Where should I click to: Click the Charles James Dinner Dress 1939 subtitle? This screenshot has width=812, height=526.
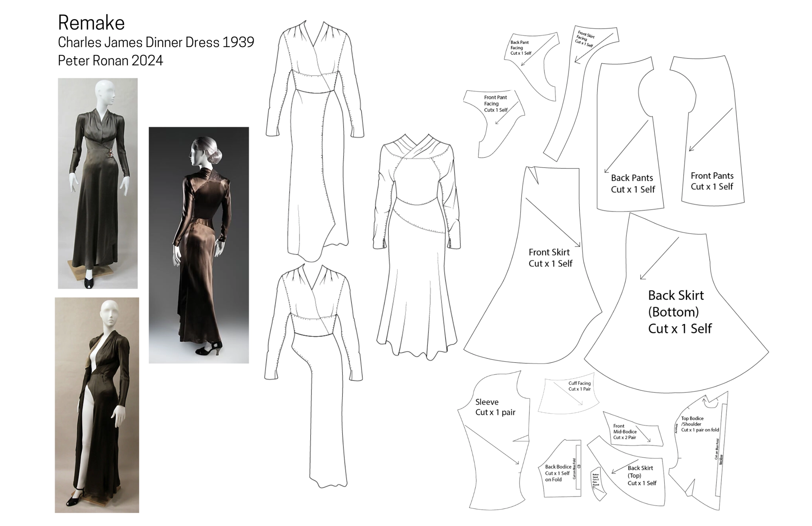(x=156, y=42)
